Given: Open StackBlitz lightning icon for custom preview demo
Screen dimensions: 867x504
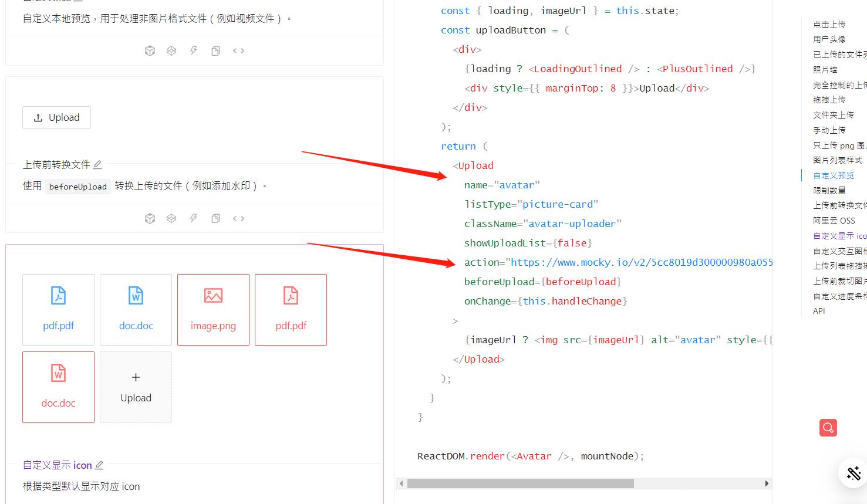Looking at the screenshot, I should click(194, 51).
